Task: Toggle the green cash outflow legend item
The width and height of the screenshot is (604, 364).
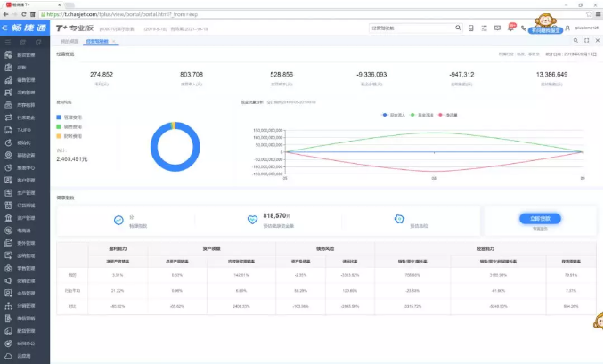Action: 413,114
